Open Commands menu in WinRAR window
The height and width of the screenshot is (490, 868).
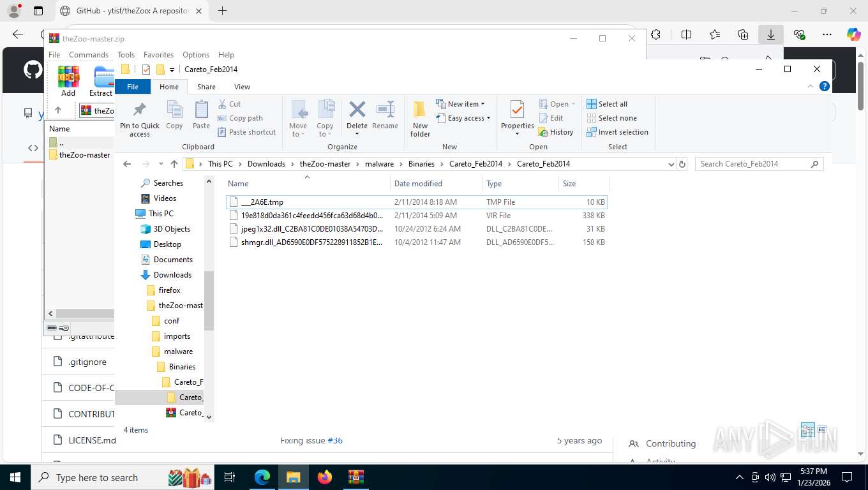coord(89,55)
